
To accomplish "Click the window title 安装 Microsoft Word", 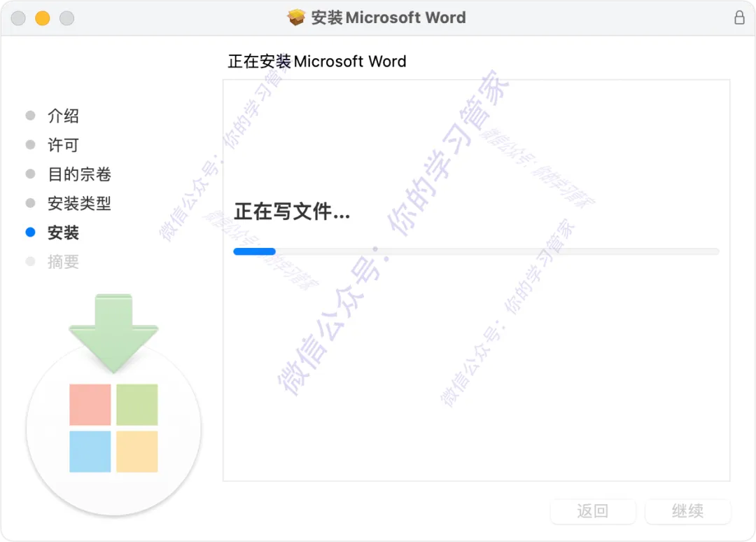I will click(x=388, y=18).
